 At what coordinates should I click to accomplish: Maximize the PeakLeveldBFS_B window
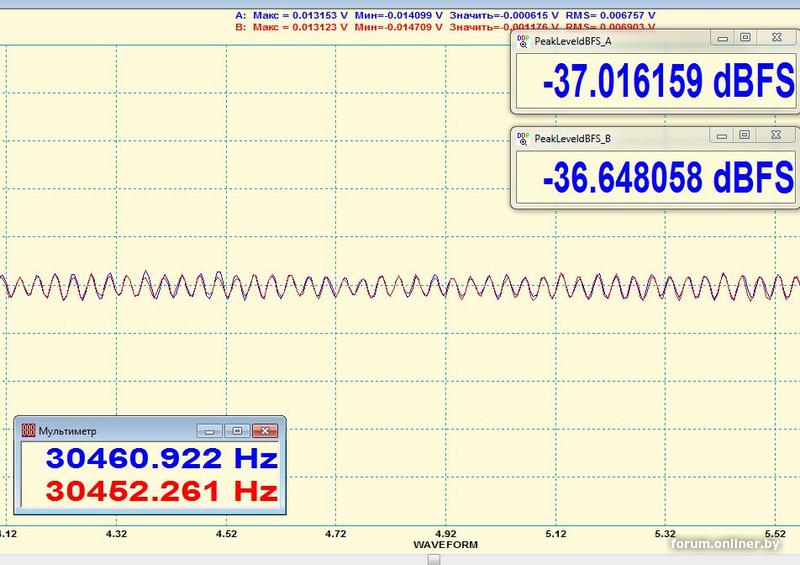click(x=745, y=134)
